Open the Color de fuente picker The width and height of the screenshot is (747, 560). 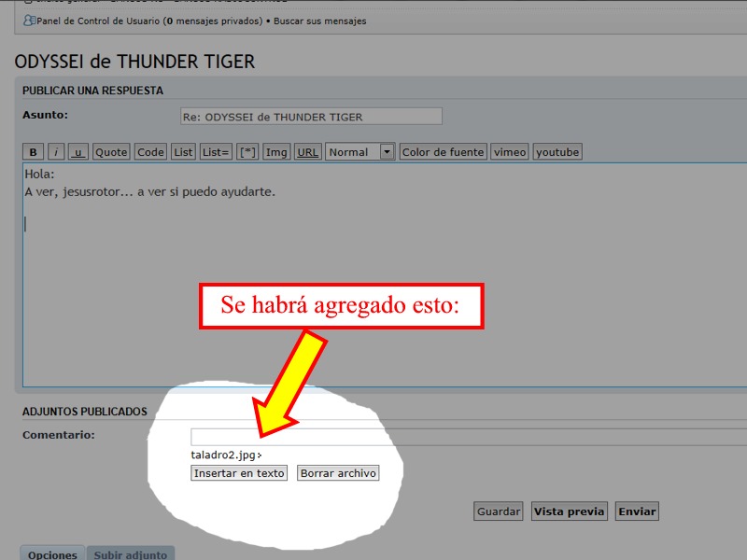pos(443,152)
